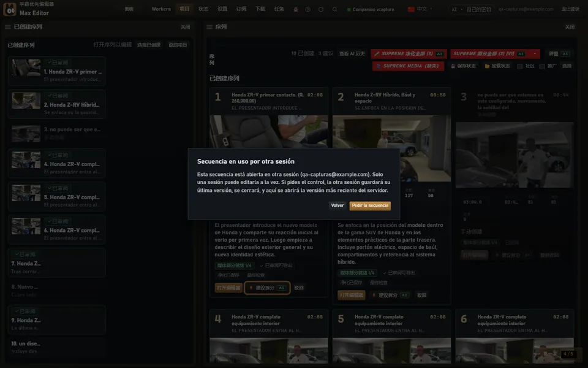Close the 已创建序列 panel with 关闭
This screenshot has height=368, width=588.
[185, 27]
